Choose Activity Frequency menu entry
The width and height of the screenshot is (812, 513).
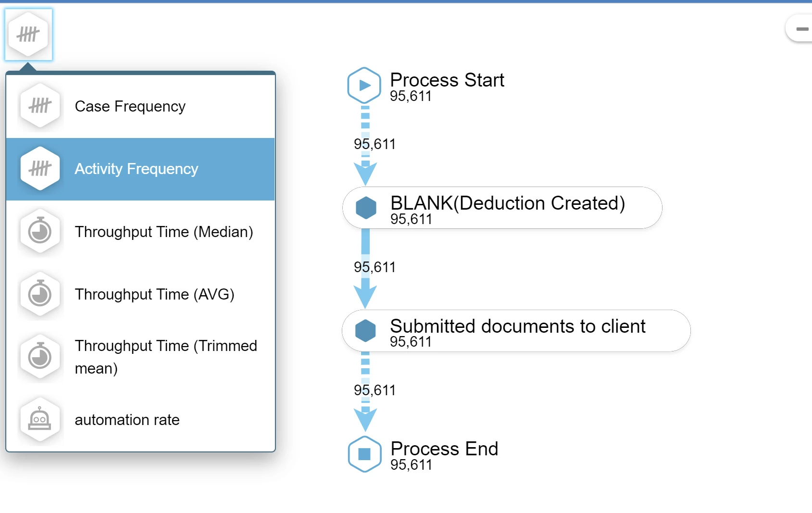[136, 169]
